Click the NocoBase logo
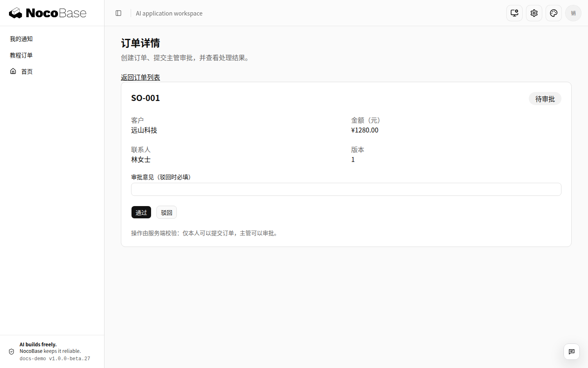 click(x=48, y=13)
